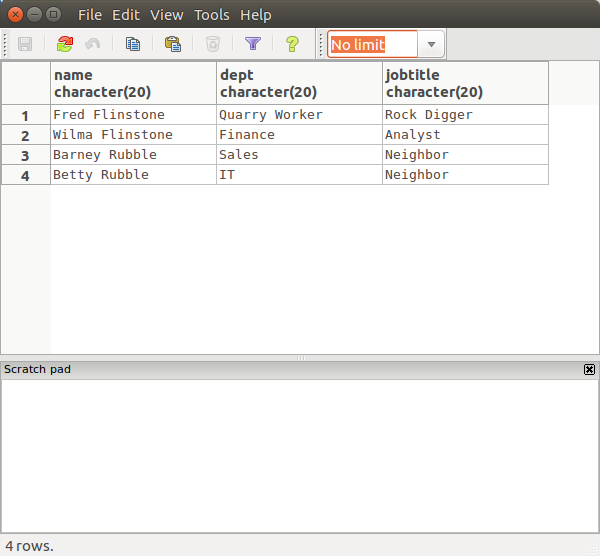600x556 pixels.
Task: Click the 'No limit' combo box field
Action: coord(371,44)
